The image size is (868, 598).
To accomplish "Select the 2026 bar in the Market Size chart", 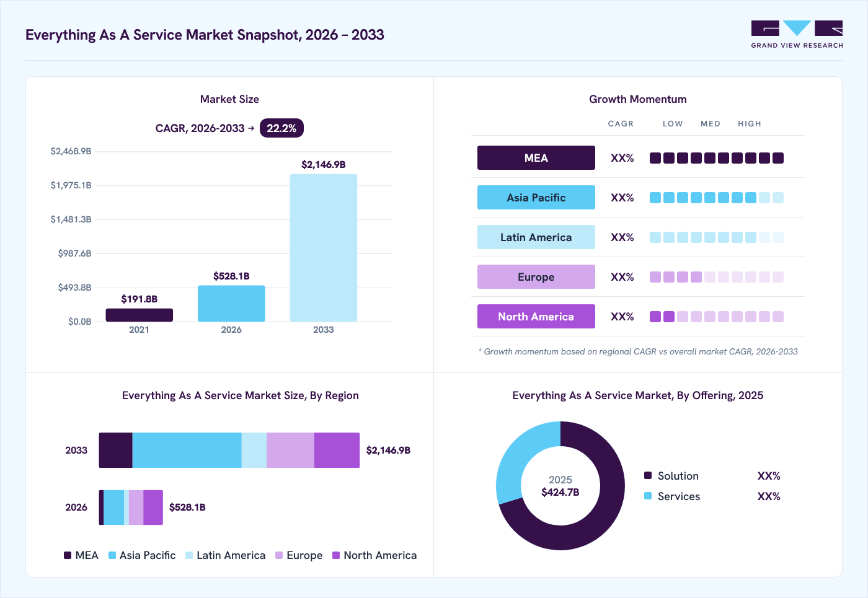I will point(231,304).
